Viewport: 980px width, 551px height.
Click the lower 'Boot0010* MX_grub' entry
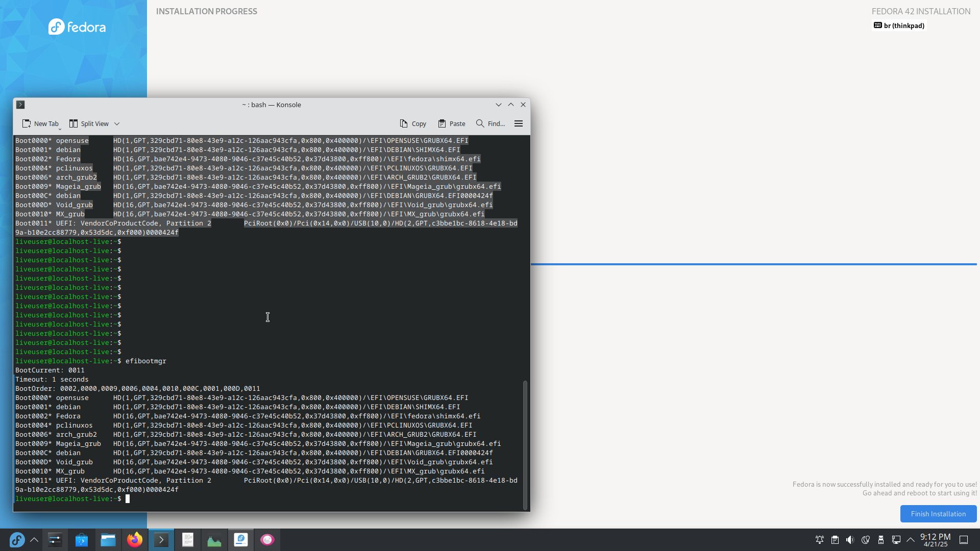(x=250, y=471)
